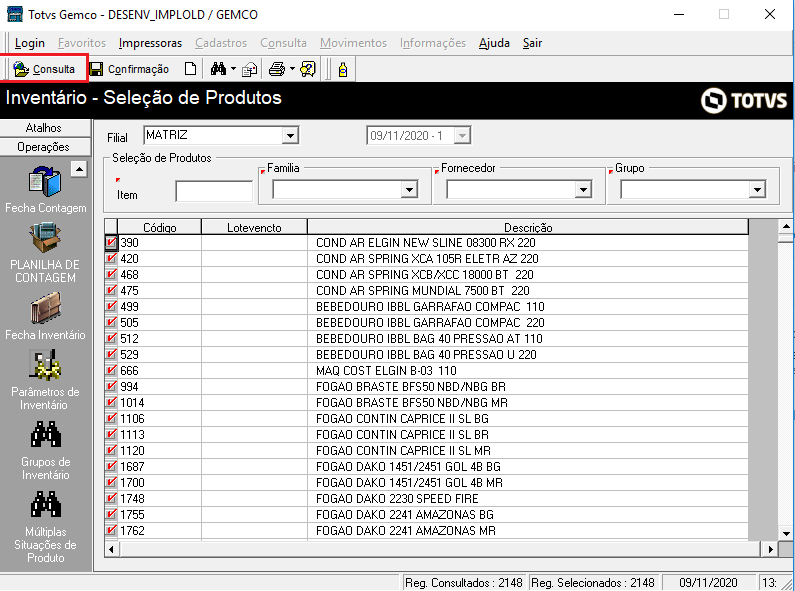Open the 09/11/2020 - 1 date dropdown
Viewport: 795px width, 591px height.
point(462,135)
